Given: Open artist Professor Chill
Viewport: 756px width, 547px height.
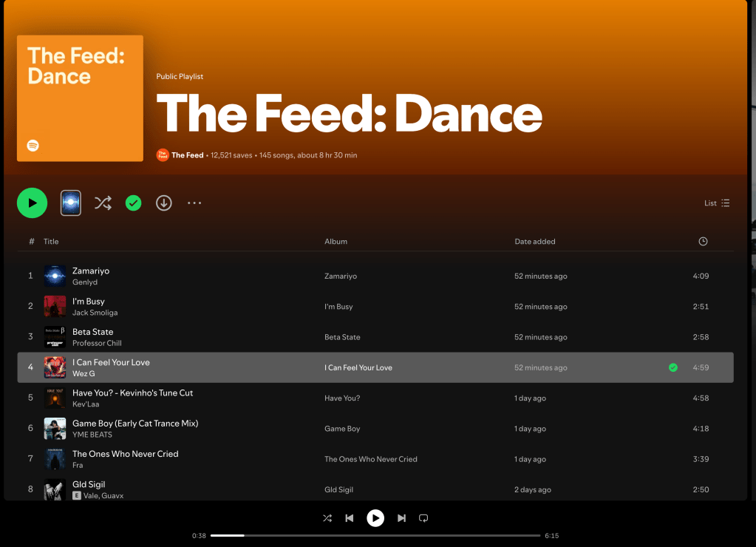Looking at the screenshot, I should click(x=97, y=343).
